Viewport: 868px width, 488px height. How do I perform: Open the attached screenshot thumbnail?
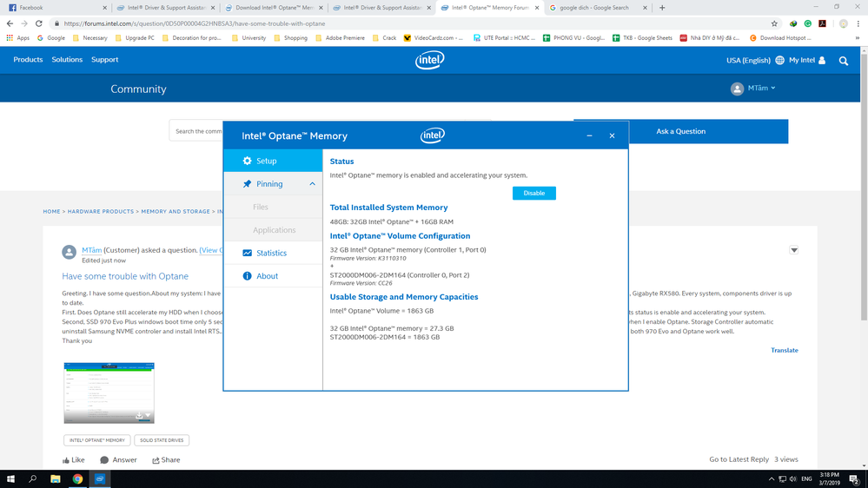(x=109, y=392)
